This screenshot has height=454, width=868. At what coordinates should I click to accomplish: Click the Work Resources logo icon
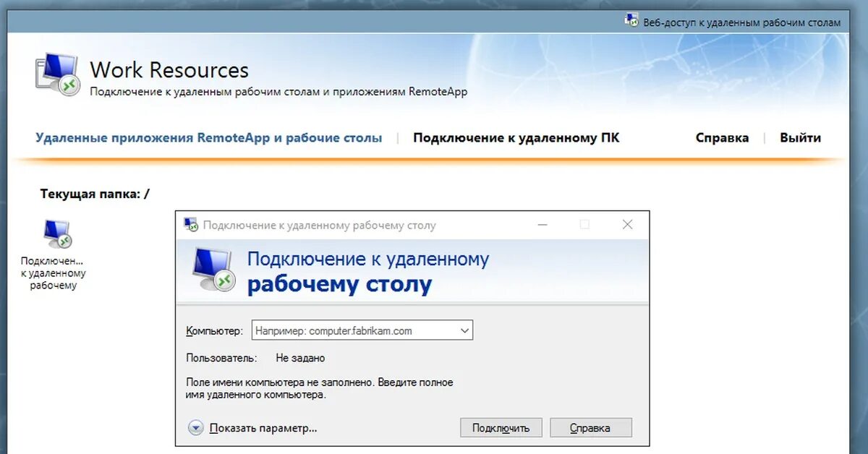point(57,74)
